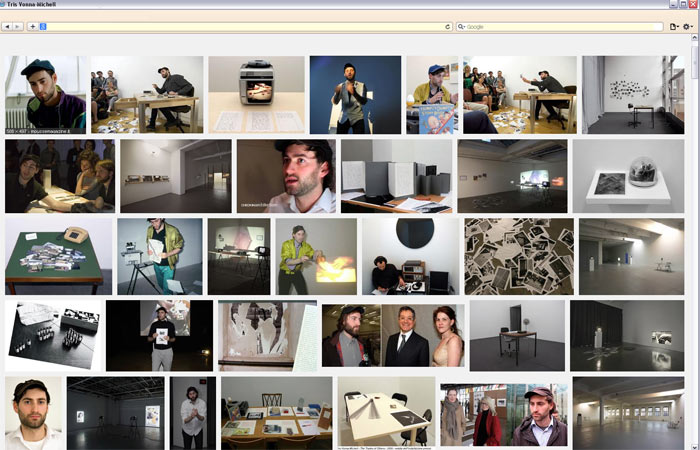700x450 pixels.
Task: Open photo of man in yellow-green jacket holding papers
Action: tap(160, 256)
